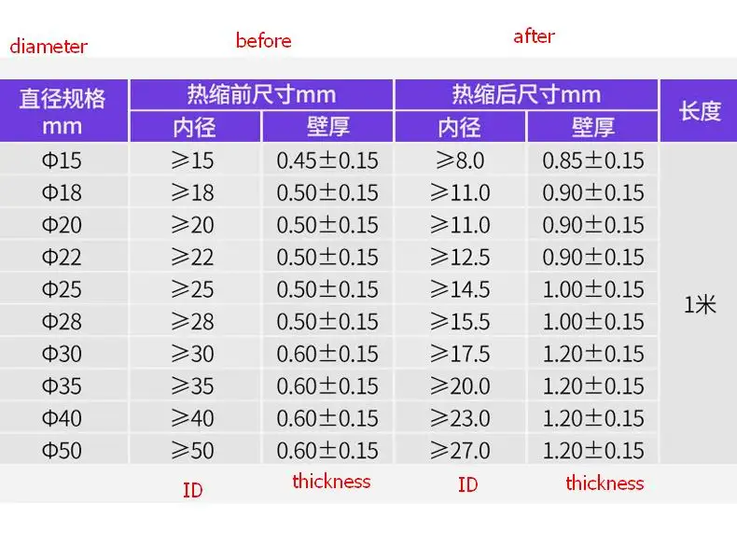Click the red 'diameter' label
The image size is (737, 560).
49,46
